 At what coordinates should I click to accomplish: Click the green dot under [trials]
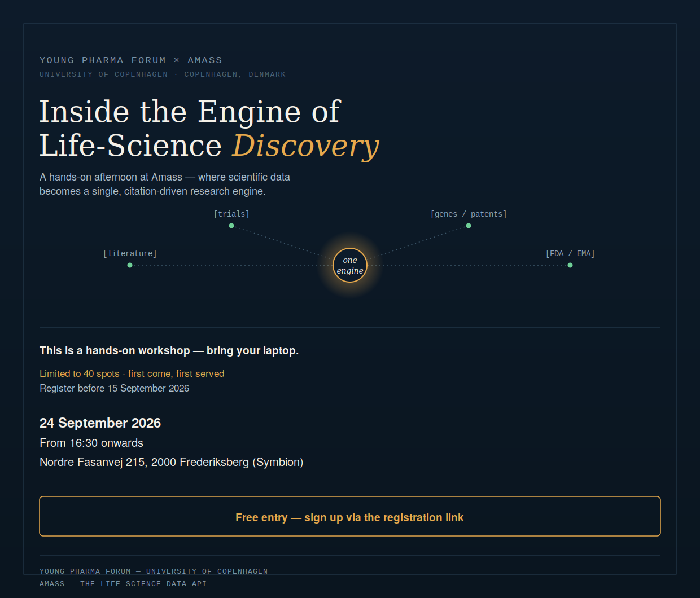[x=231, y=226]
